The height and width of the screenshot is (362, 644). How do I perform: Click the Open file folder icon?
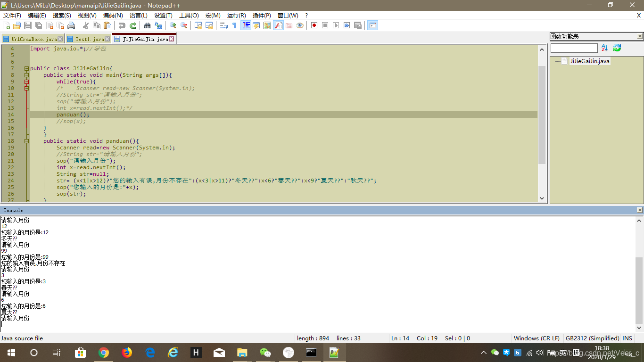pos(17,25)
